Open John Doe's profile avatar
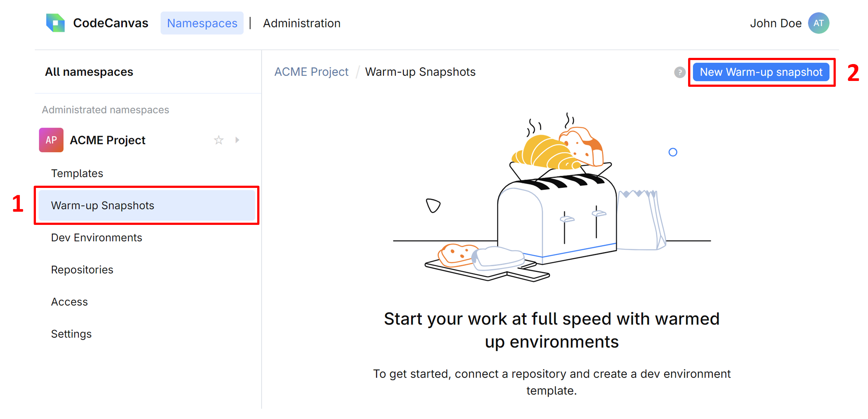868x419 pixels. [819, 23]
